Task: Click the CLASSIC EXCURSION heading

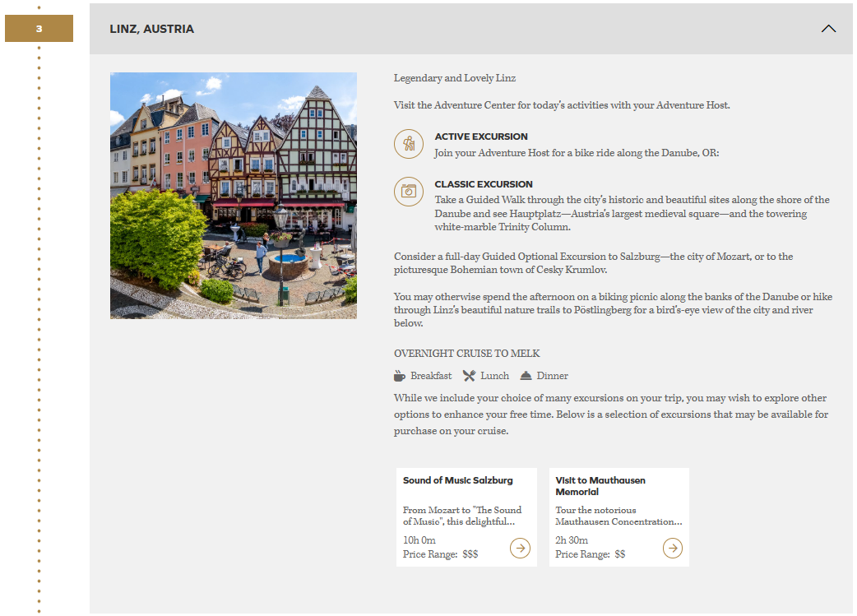Action: pos(484,184)
